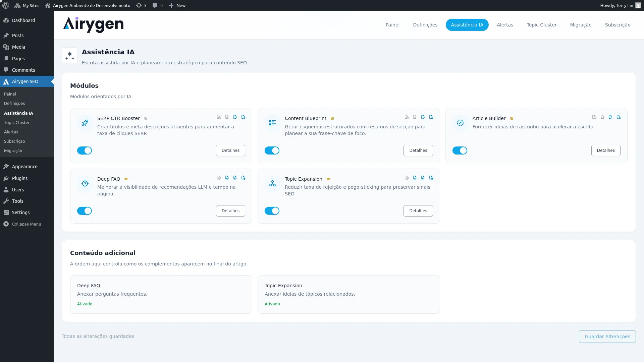
Task: Click the file-settings icon on Content Blueprint card
Action: [431, 117]
